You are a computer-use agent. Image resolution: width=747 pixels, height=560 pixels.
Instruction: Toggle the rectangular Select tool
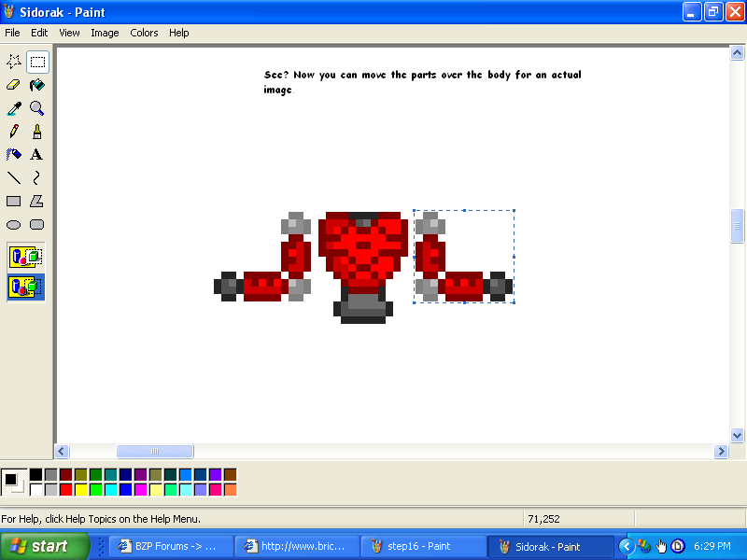[x=36, y=61]
